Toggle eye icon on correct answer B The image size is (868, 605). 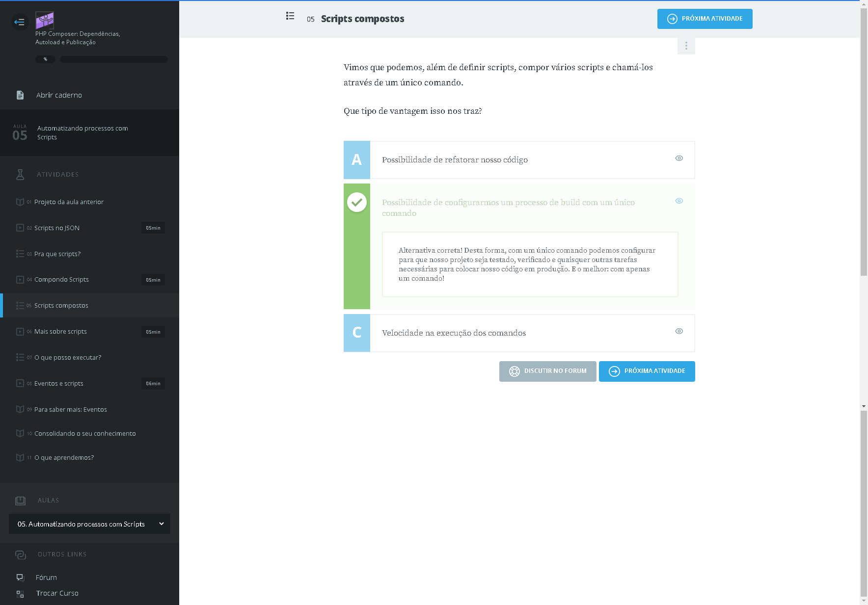pyautogui.click(x=679, y=201)
